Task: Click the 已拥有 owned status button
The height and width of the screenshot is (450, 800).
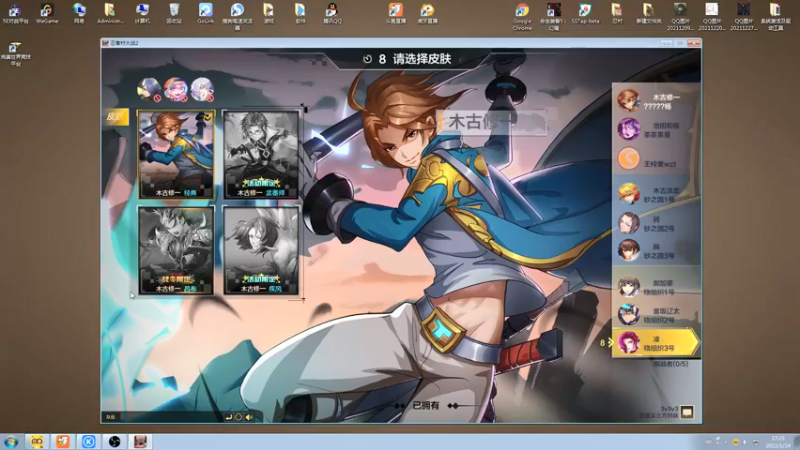Action: [x=426, y=406]
